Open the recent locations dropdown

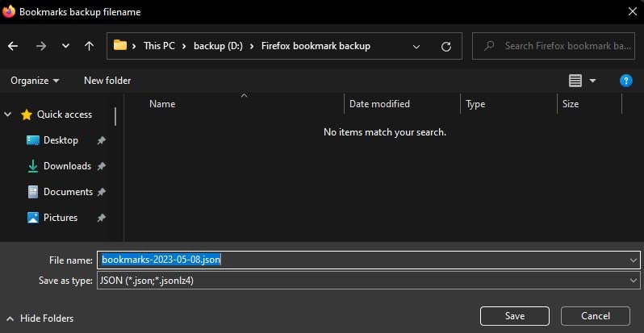(65, 46)
